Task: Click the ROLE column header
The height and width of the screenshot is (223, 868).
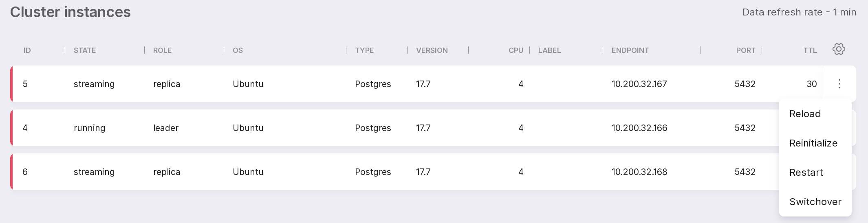Action: pyautogui.click(x=162, y=50)
